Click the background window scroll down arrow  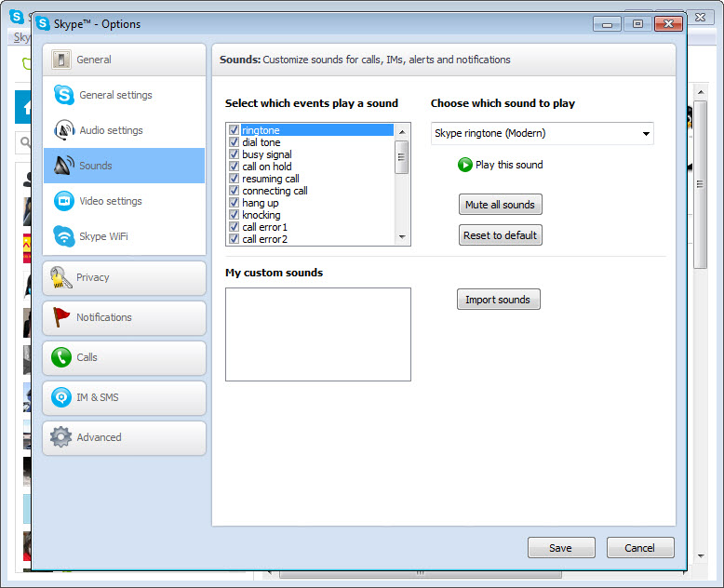pos(701,555)
